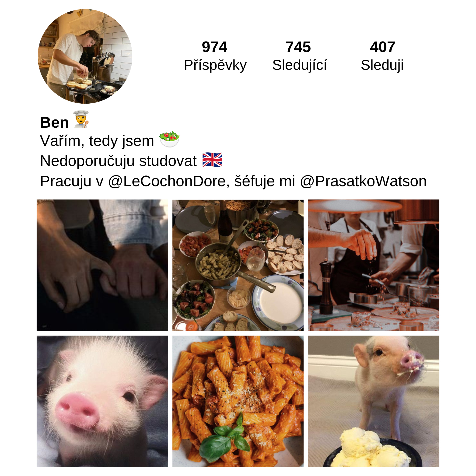The height and width of the screenshot is (476, 476).
Task: Open the rigatoni with basil post
Action: tap(238, 401)
